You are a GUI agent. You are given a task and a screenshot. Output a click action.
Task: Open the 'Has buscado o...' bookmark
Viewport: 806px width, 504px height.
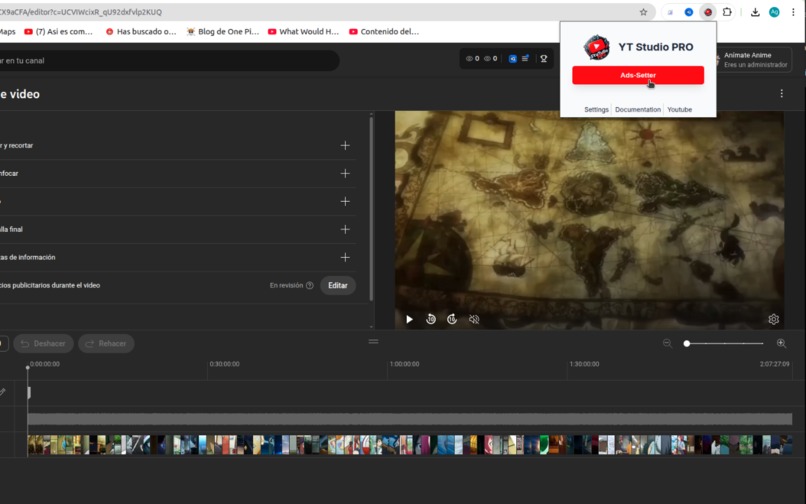tap(140, 31)
